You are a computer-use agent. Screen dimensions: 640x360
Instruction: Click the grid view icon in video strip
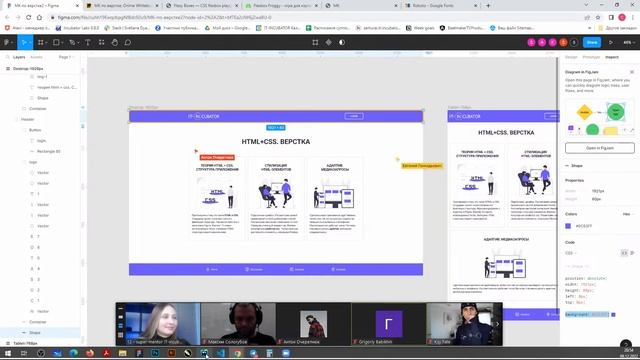[x=120, y=335]
